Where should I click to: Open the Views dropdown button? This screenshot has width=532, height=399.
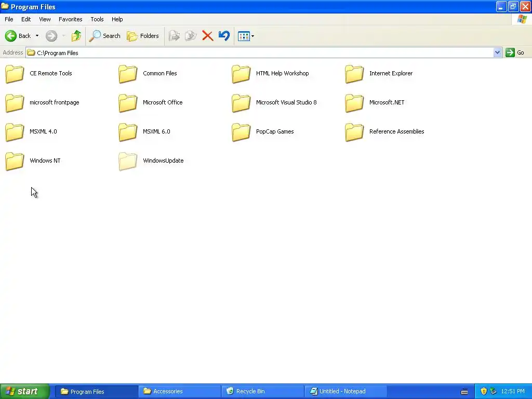tap(246, 36)
